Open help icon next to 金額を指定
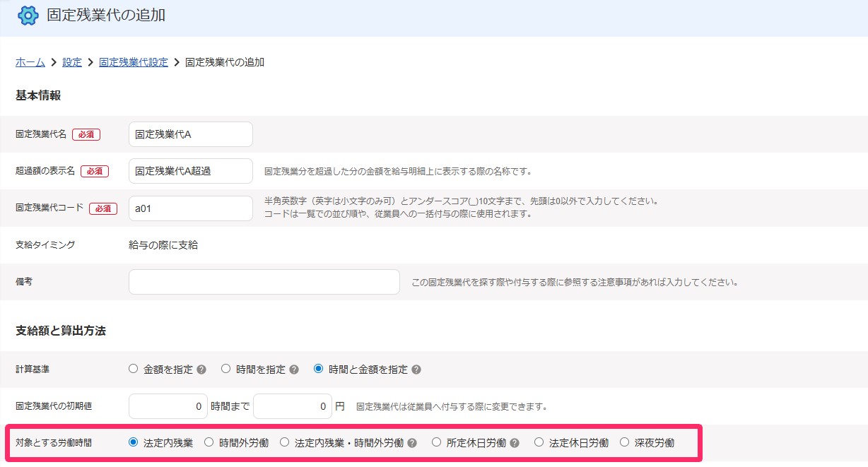This screenshot has height=467, width=868. pos(201,370)
